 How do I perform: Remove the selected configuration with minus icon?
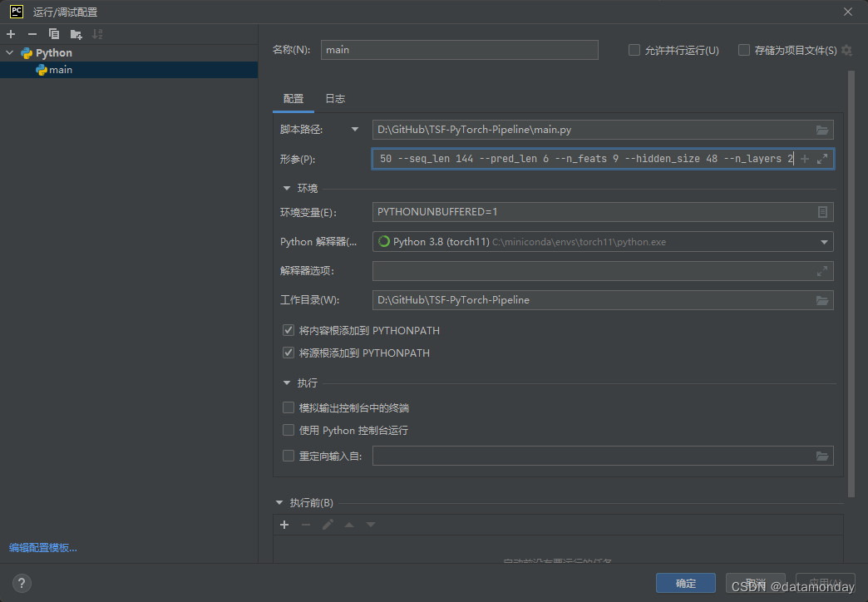pyautogui.click(x=32, y=34)
